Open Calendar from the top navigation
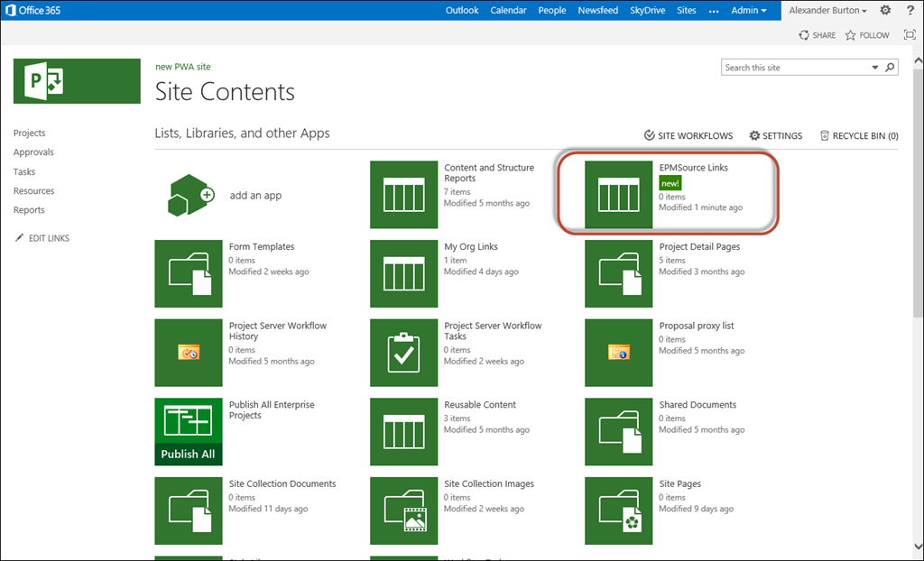Image resolution: width=924 pixels, height=561 pixels. click(x=509, y=10)
